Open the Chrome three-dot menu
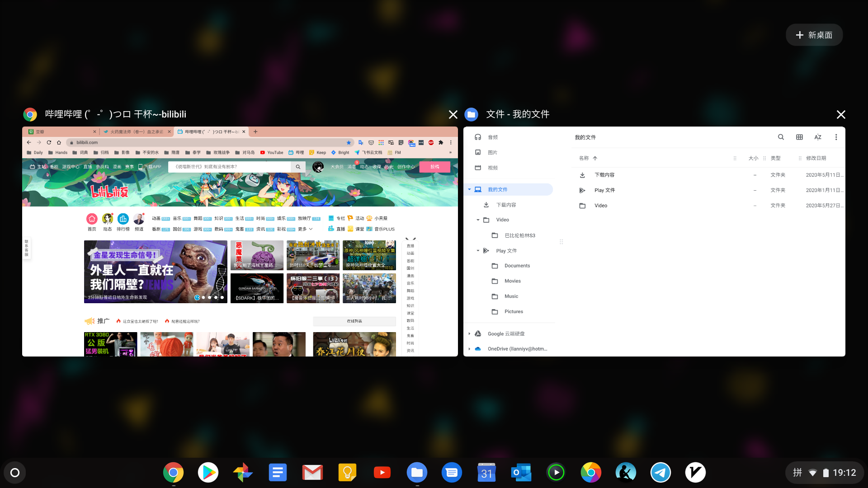 [451, 142]
